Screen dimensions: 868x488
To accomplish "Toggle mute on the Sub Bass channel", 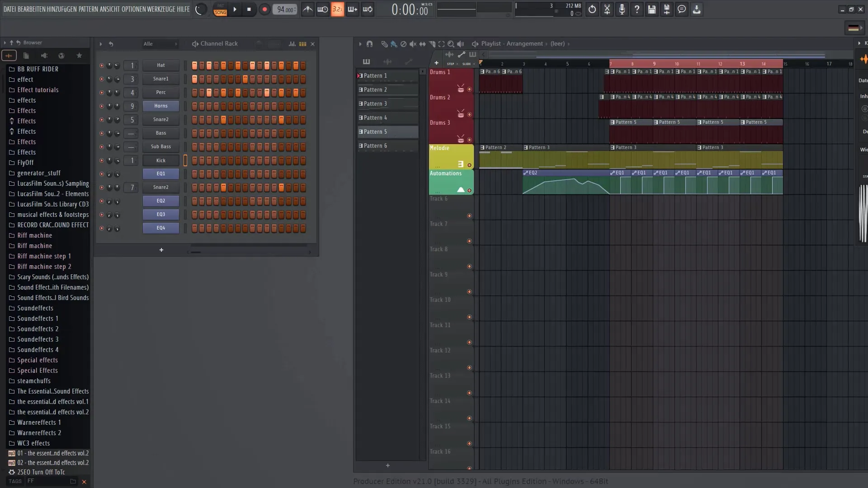I will [100, 146].
